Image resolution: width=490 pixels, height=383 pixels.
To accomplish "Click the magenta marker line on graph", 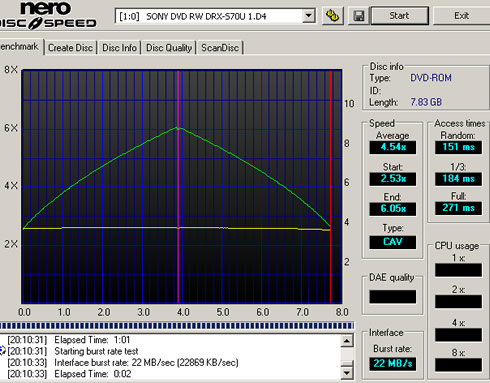I will click(178, 187).
